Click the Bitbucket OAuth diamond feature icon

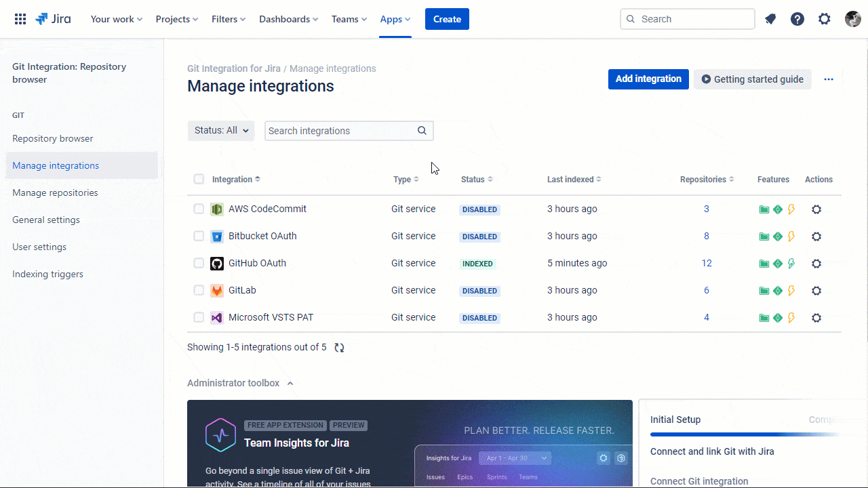pyautogui.click(x=778, y=237)
